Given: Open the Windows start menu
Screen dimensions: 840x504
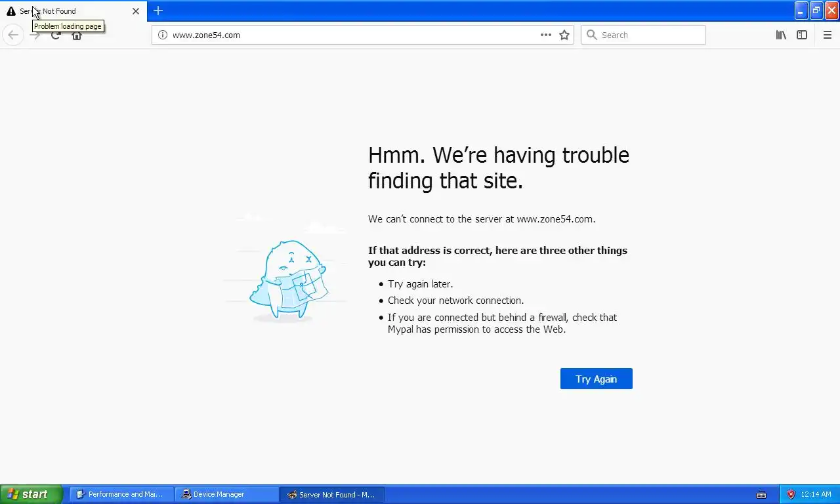Looking at the screenshot, I should click(31, 494).
